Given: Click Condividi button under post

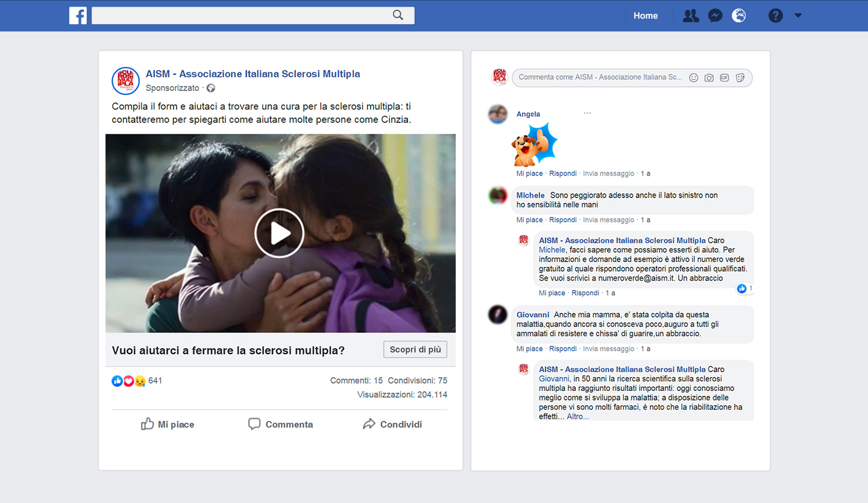Looking at the screenshot, I should [392, 424].
